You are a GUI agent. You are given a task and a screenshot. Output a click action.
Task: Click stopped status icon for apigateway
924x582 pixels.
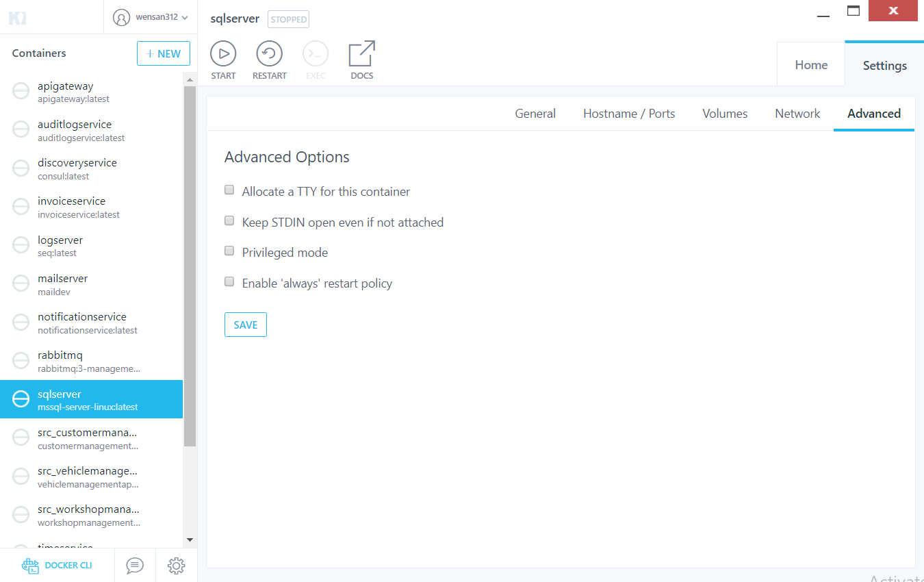click(x=21, y=90)
